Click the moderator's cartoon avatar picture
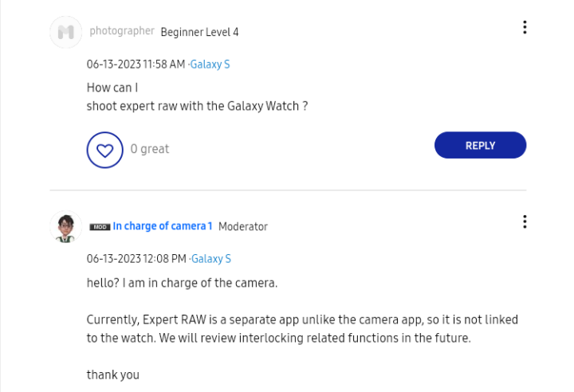574x392 pixels. (x=66, y=227)
